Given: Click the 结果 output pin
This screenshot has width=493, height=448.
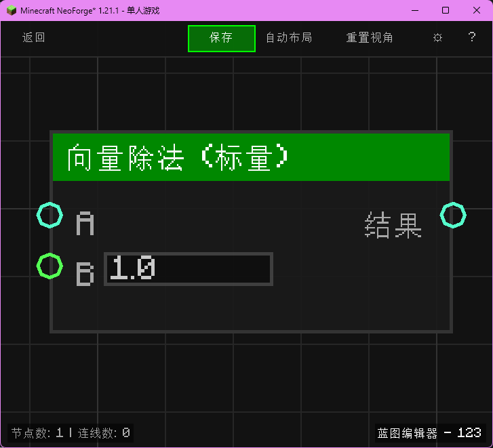Looking at the screenshot, I should click(x=453, y=216).
